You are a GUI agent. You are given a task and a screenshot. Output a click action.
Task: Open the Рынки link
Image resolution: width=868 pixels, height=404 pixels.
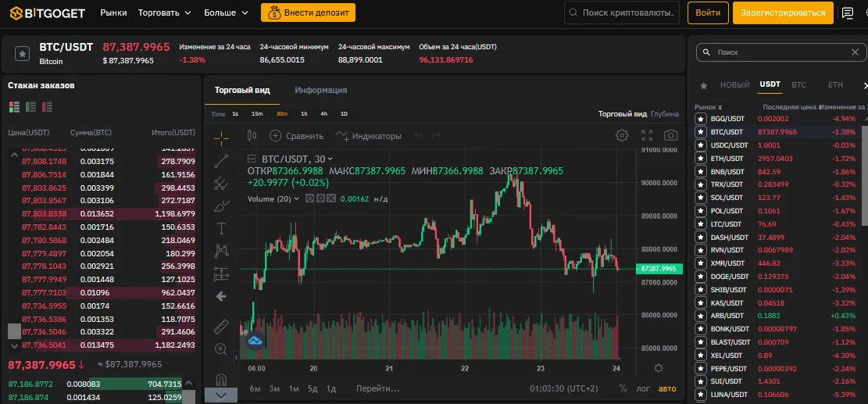click(113, 13)
